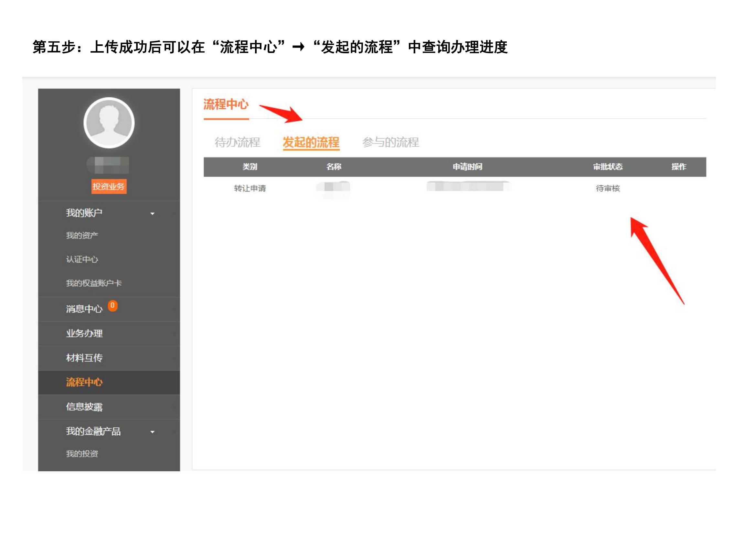Open 材料互传 in the sidebar
756x535 pixels.
point(84,358)
